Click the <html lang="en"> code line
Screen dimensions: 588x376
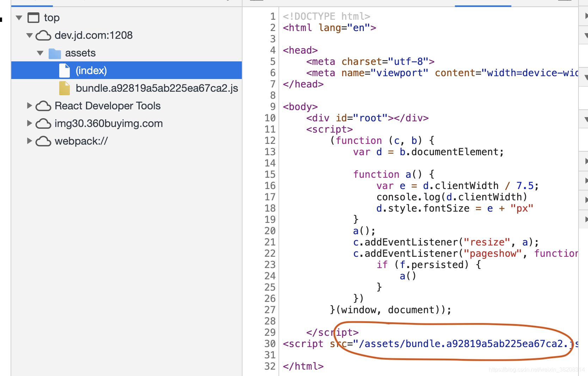coord(330,28)
